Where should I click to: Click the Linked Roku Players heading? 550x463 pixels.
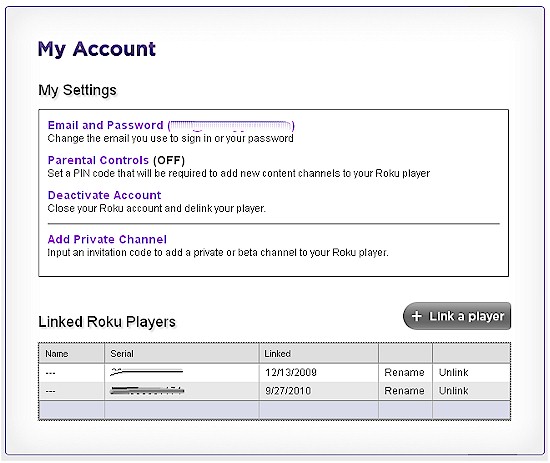pos(107,322)
